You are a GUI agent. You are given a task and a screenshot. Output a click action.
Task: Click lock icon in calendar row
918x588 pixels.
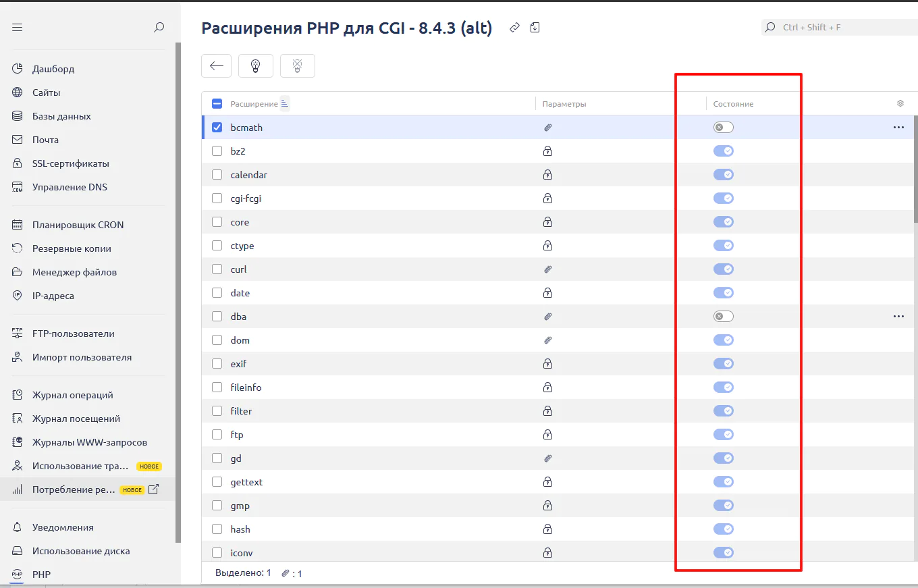548,175
